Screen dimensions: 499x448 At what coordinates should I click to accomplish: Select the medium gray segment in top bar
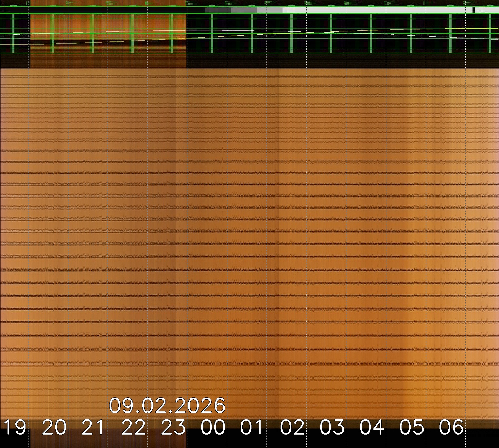(244, 10)
